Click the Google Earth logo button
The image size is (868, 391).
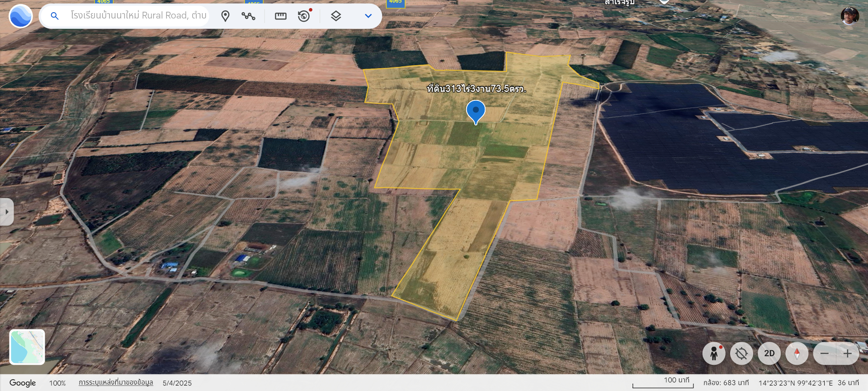(20, 16)
